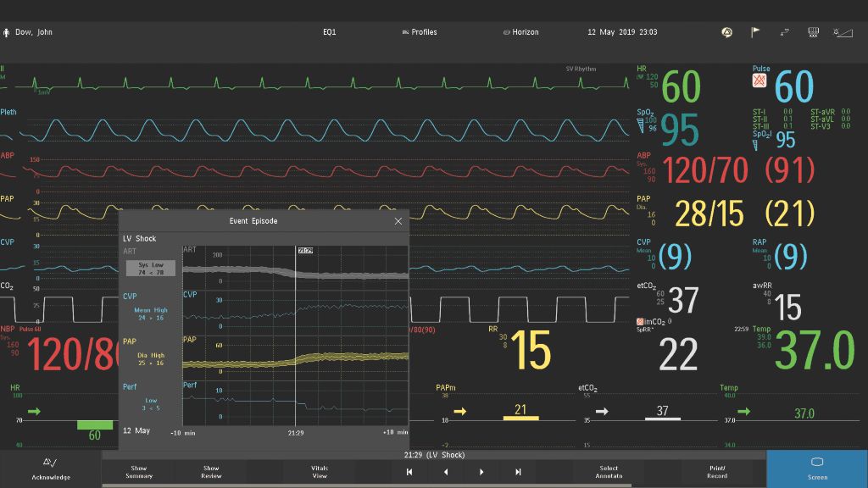Click the flag marker icon in top bar

[x=755, y=32]
